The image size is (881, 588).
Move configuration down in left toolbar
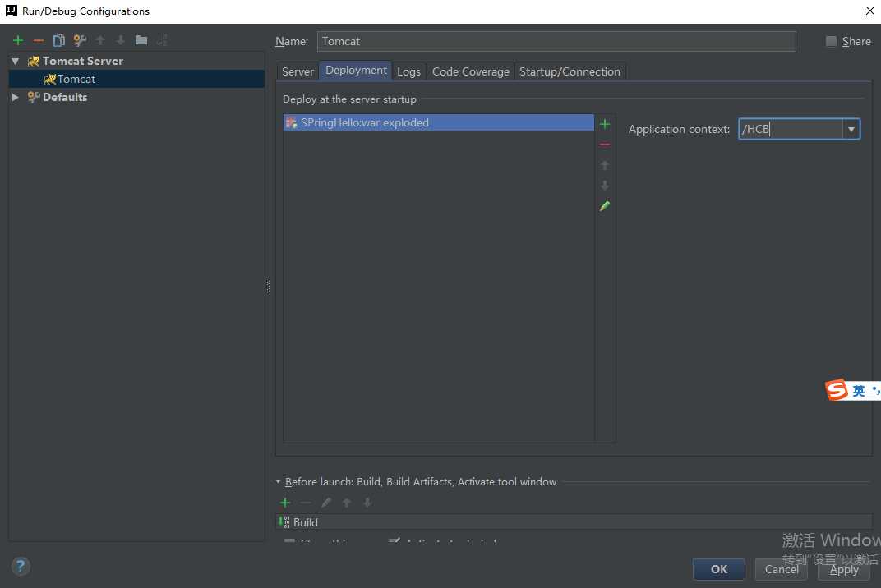pos(120,40)
